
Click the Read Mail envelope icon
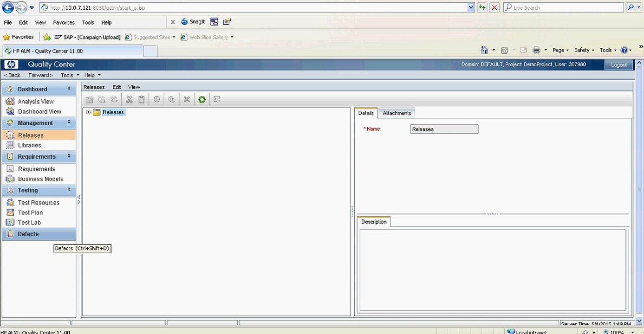pyautogui.click(x=523, y=50)
